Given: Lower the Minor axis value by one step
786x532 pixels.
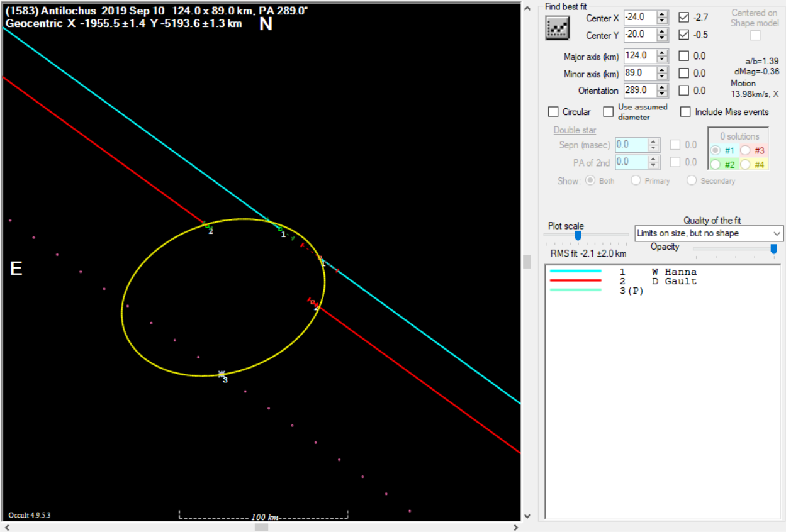Looking at the screenshot, I should tap(662, 77).
